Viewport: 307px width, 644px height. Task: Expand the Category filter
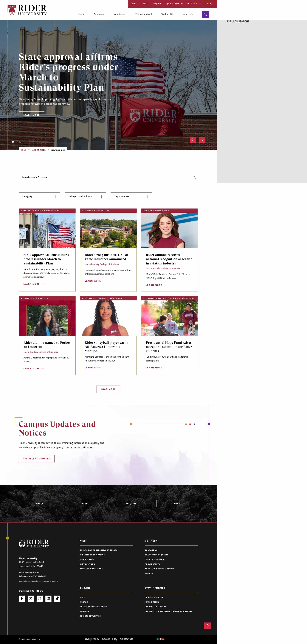click(x=39, y=196)
